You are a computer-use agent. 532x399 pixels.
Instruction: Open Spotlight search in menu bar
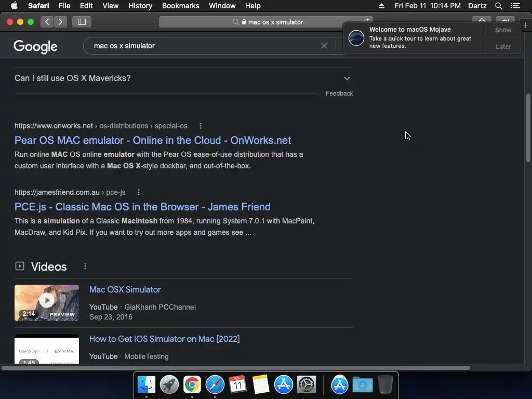point(498,6)
